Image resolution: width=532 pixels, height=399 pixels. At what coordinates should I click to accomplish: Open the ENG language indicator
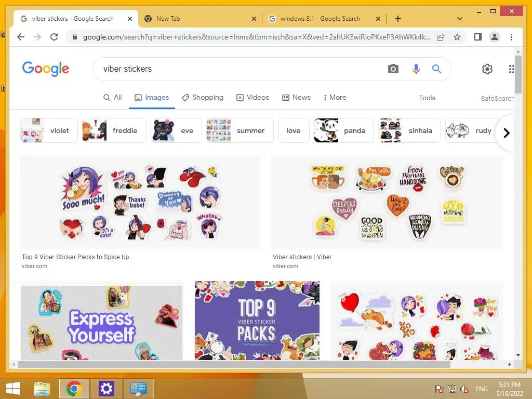coord(482,389)
